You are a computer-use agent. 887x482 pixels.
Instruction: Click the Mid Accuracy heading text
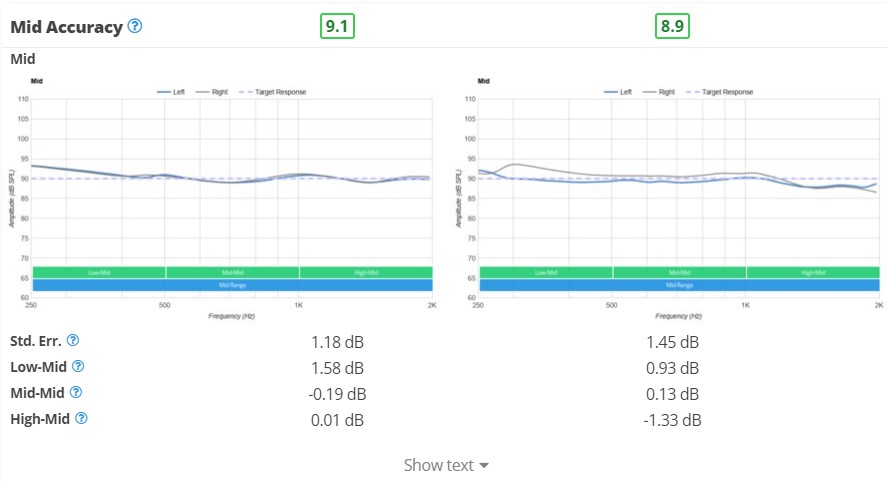(67, 27)
